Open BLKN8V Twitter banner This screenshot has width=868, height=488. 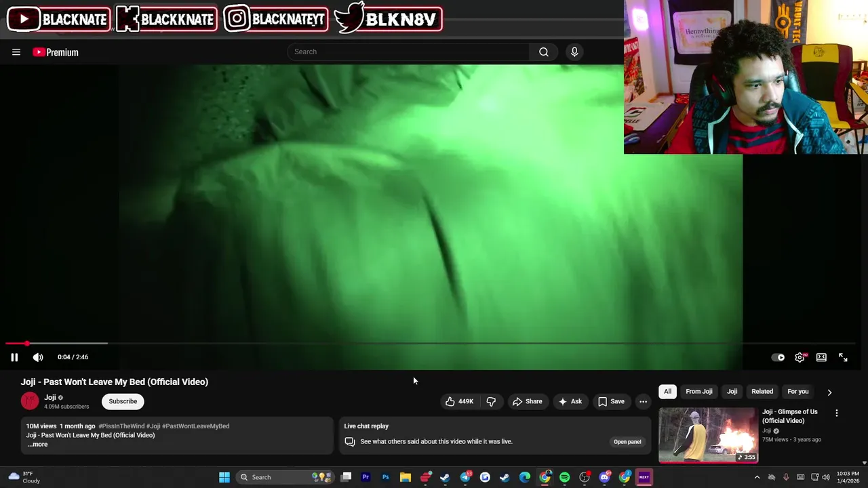(x=388, y=19)
